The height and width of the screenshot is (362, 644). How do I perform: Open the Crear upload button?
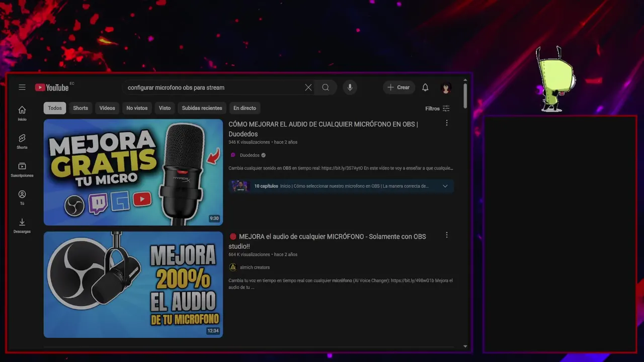[x=398, y=87]
